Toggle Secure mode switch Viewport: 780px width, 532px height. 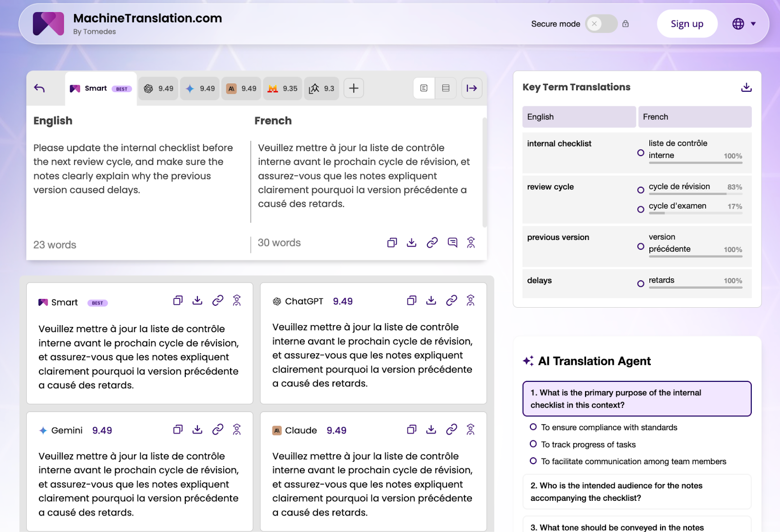[x=601, y=23]
